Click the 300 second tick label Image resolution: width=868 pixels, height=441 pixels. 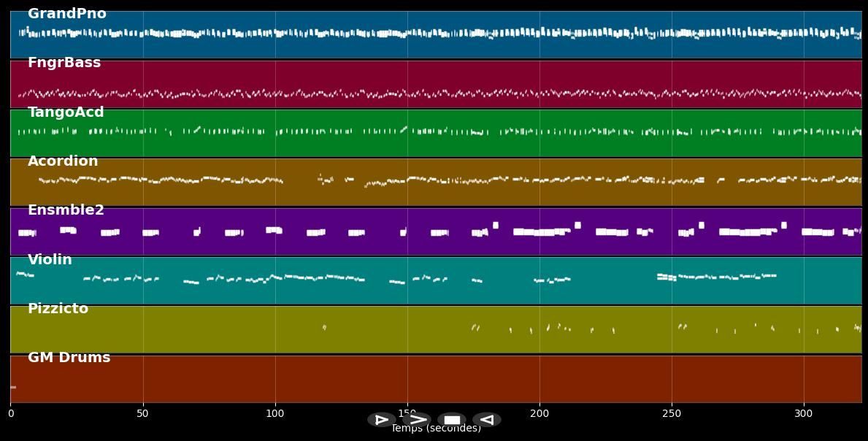804,414
